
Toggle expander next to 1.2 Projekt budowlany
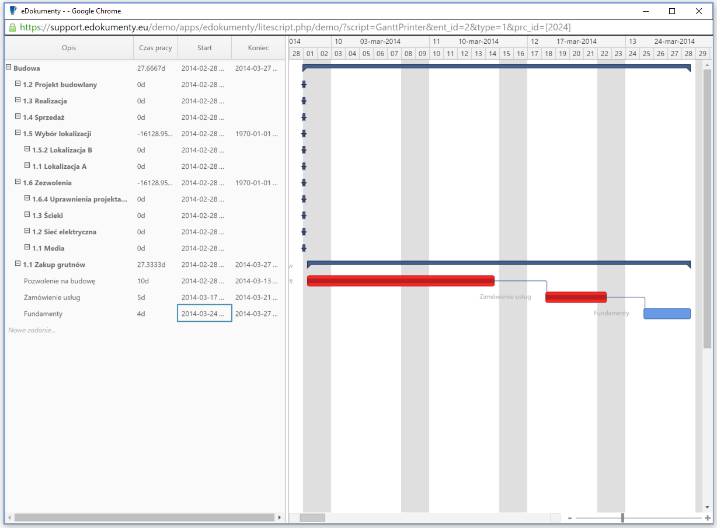point(18,84)
